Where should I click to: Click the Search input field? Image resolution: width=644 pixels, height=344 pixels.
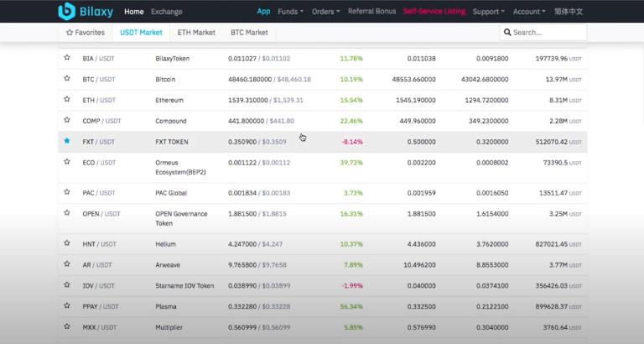(543, 32)
